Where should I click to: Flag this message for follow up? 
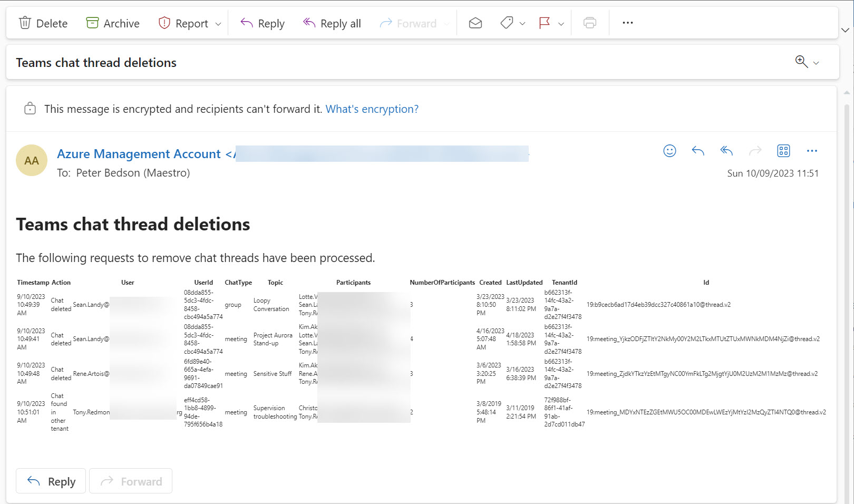coord(544,23)
